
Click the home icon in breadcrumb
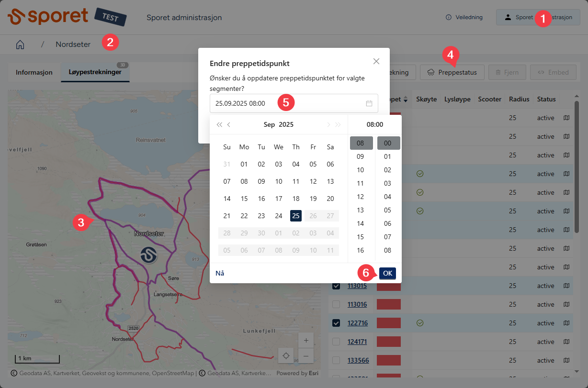[20, 44]
